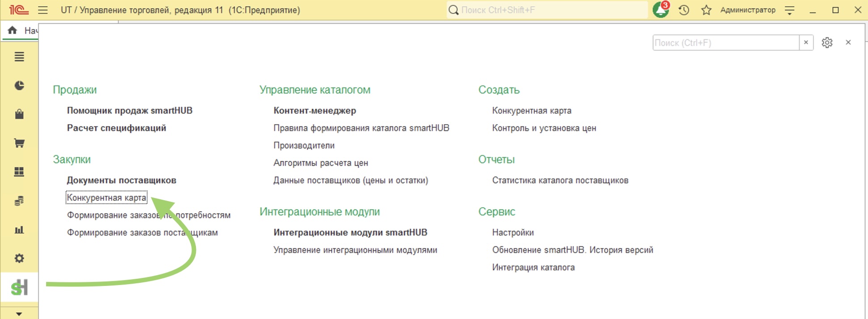Focus the Поиск (Ctrl+F) menu search field
Viewport: 868px width, 319px height.
point(726,42)
